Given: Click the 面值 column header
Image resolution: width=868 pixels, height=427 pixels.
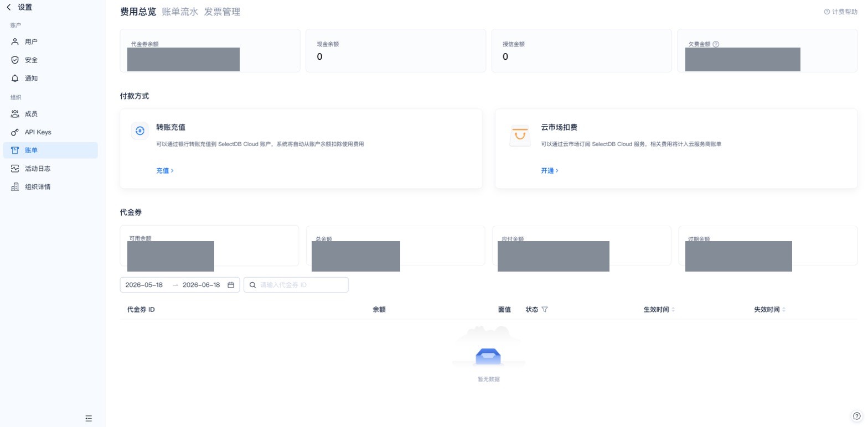Looking at the screenshot, I should point(504,310).
